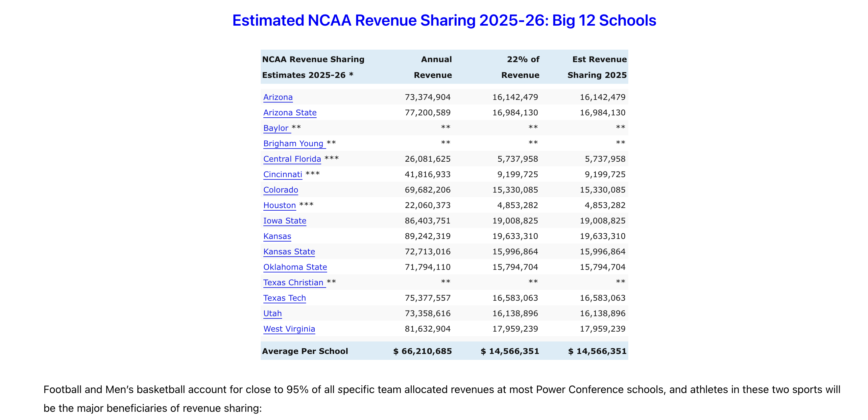
Task: Click Utah annual revenue 73,358,616
Action: (x=428, y=314)
